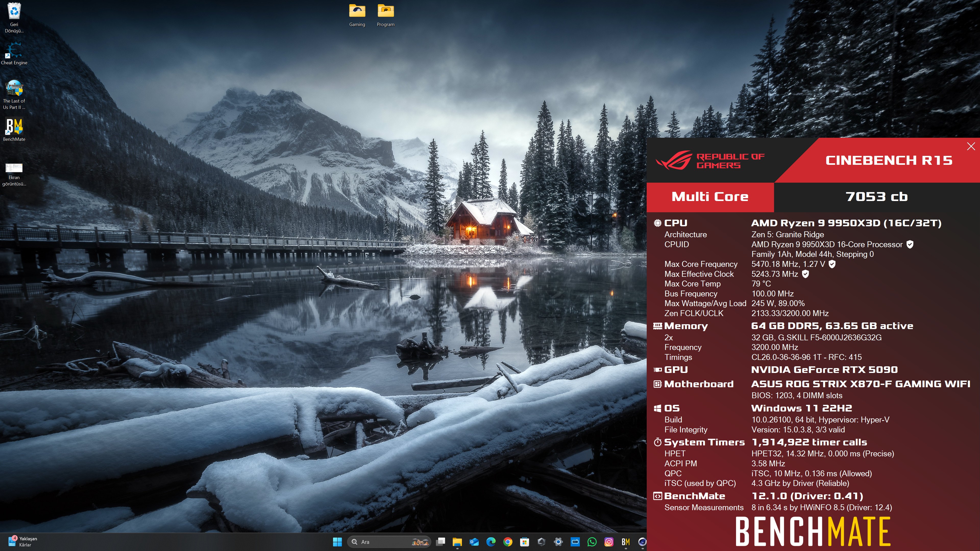Click the 4.3 GHz by Driver (Reliable) value
The height and width of the screenshot is (551, 980).
(x=800, y=483)
